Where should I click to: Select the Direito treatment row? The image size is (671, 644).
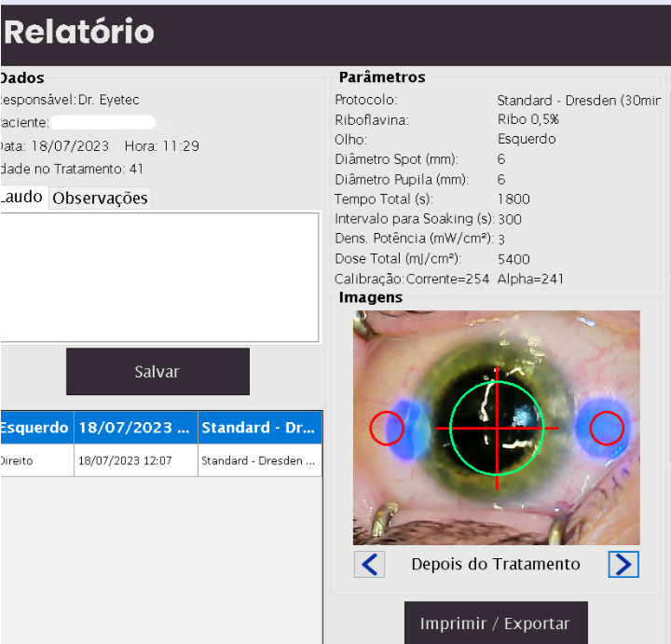[x=161, y=460]
